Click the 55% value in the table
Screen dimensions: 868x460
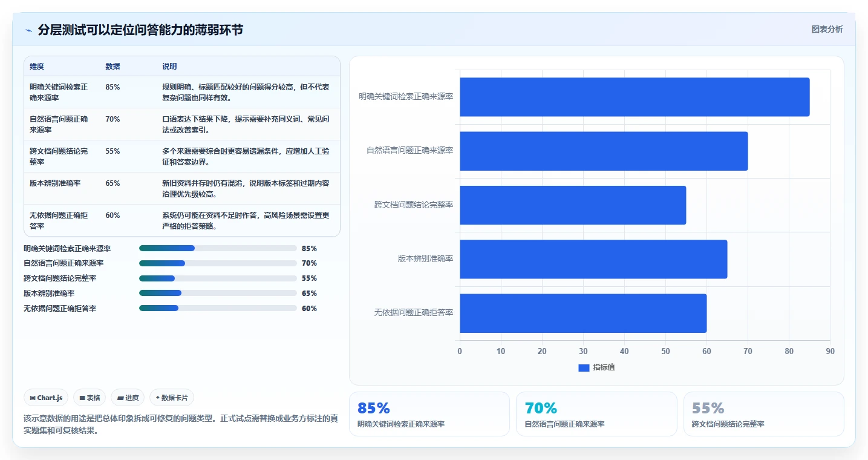pyautogui.click(x=113, y=151)
